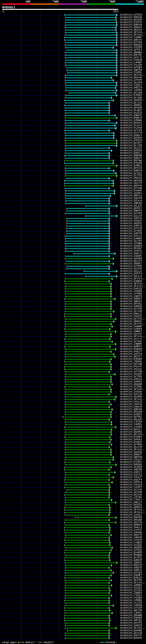Open hit label UniRef100_P09222
This screenshot has height=644, width=146.
click(131, 316)
